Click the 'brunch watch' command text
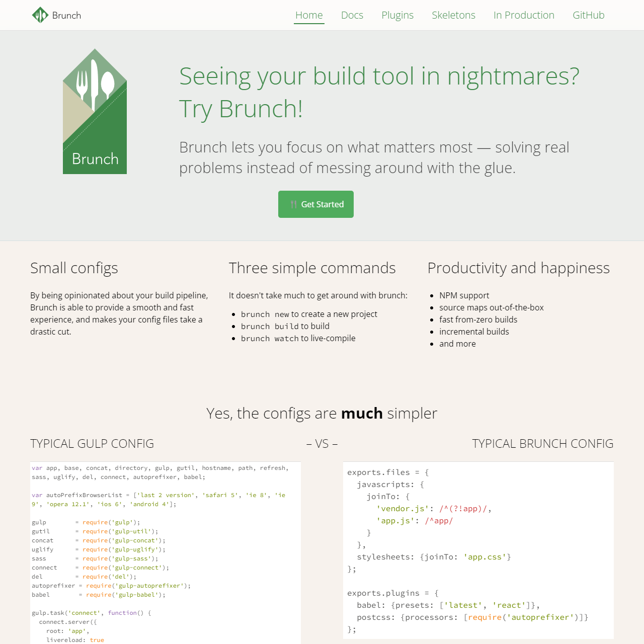The height and width of the screenshot is (644, 644). (270, 339)
